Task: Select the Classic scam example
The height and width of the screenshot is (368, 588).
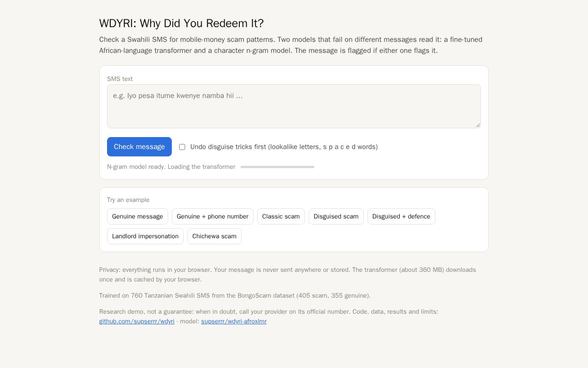Action: [281, 217]
